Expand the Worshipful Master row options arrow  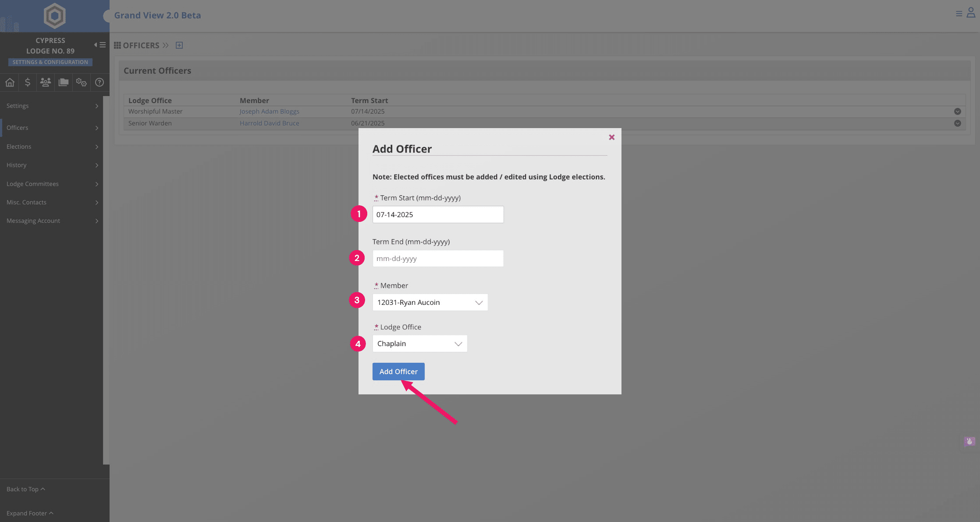958,111
